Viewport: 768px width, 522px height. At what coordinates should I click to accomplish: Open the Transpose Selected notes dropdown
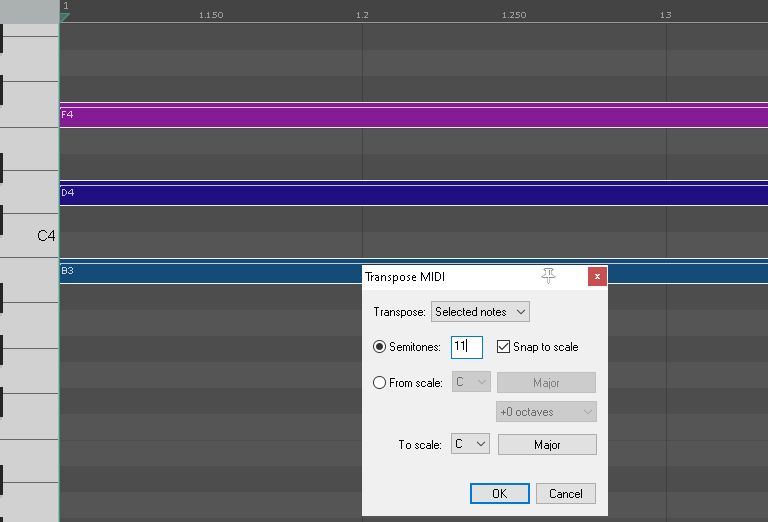click(480, 312)
